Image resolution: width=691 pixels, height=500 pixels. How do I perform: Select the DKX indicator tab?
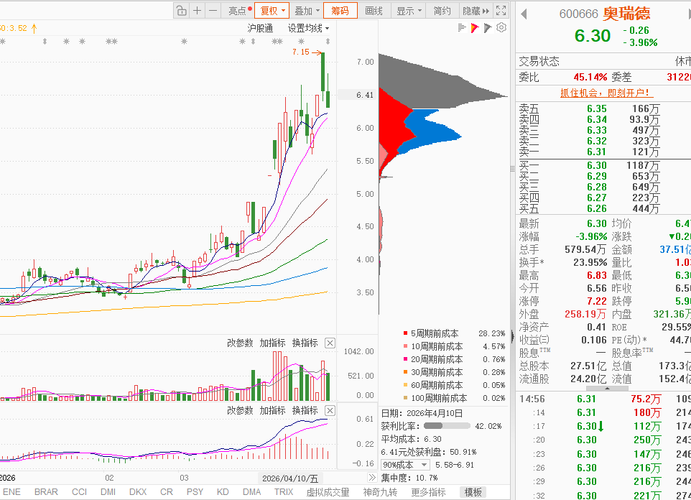point(137,492)
